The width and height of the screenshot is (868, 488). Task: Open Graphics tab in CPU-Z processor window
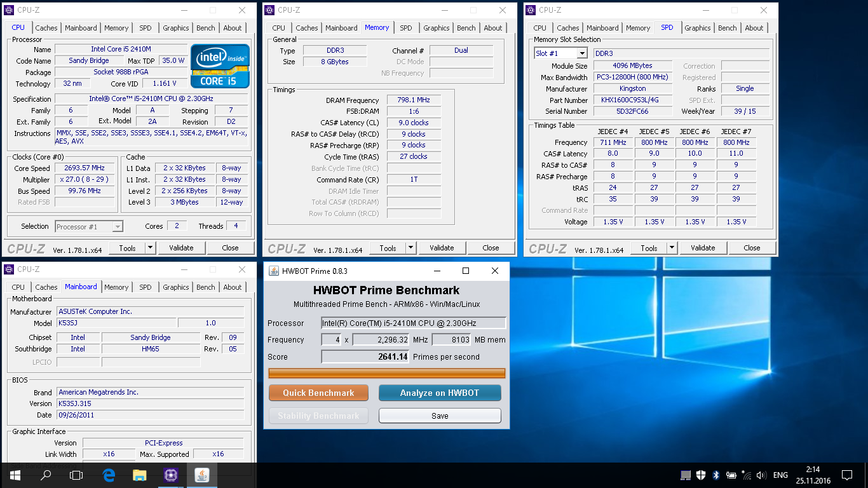[176, 28]
